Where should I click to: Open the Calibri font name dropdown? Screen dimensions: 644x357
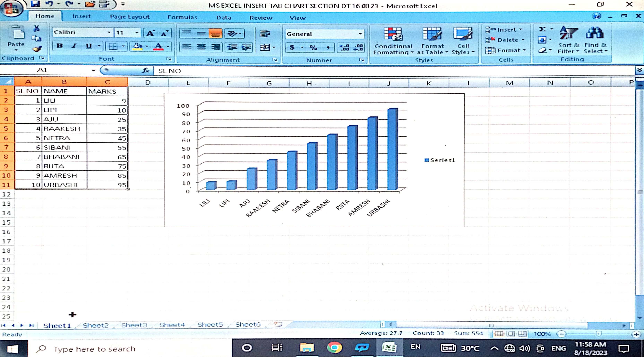click(109, 33)
